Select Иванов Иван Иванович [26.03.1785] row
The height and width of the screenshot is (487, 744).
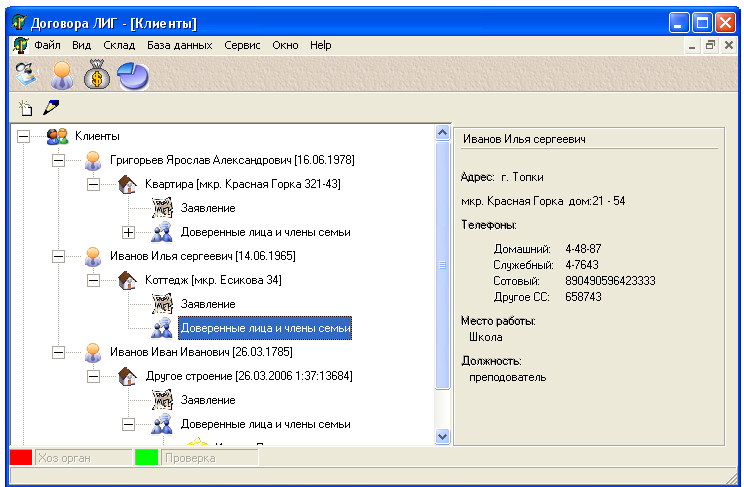(x=201, y=352)
